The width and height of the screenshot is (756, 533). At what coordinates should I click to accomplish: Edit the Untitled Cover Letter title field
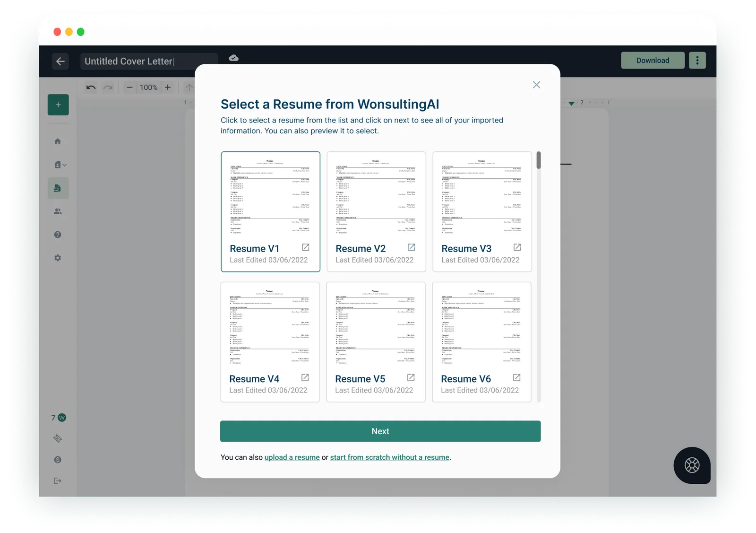(149, 61)
